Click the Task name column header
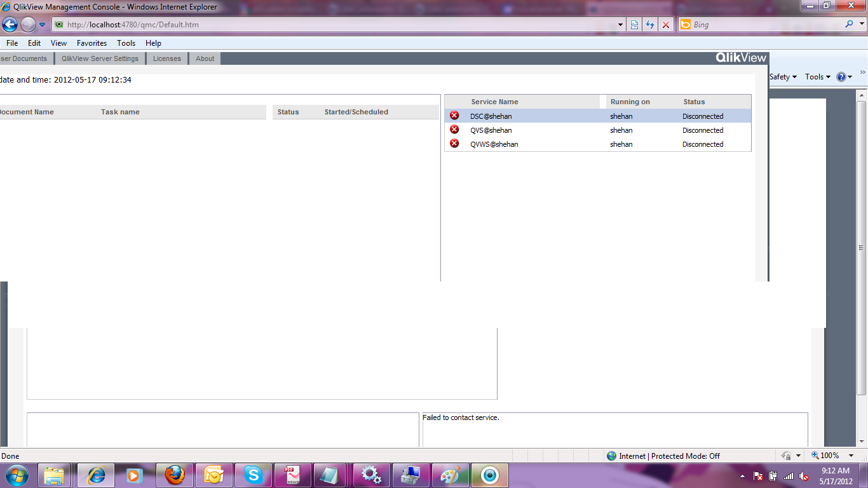Image resolution: width=868 pixels, height=488 pixels. pyautogui.click(x=120, y=112)
